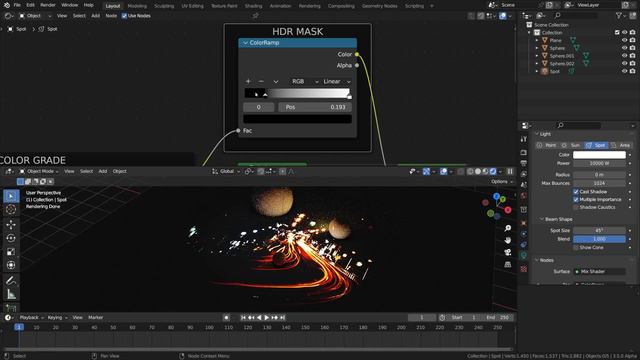Screen dimensions: 640x360
Task: Select the Measure tool in viewport toolbar
Action: [x=11, y=294]
